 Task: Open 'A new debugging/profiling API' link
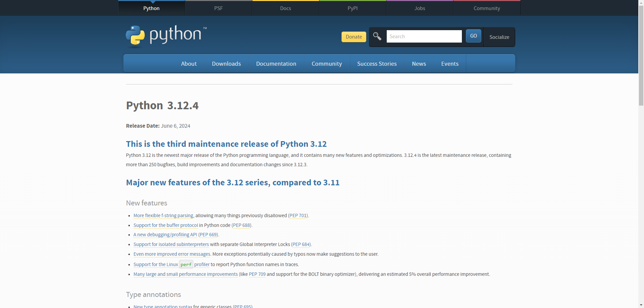[165, 235]
